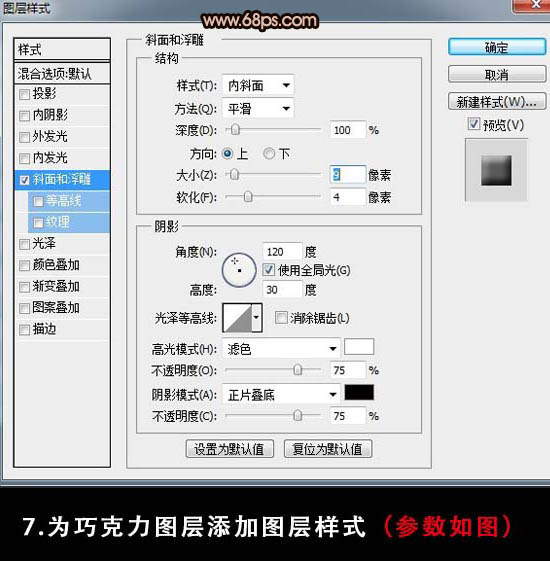
Task: Open the 样式 style dropdown 内斜面
Action: [258, 86]
